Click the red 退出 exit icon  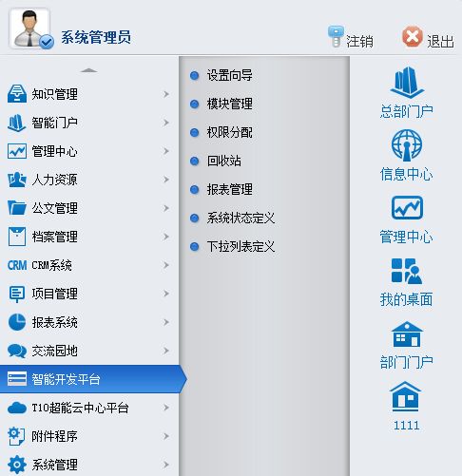[413, 37]
